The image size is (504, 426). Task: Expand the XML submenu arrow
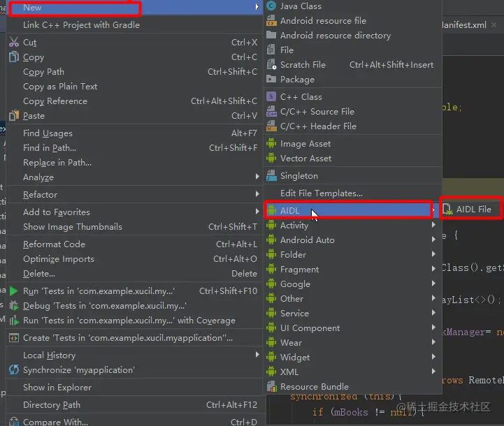433,372
